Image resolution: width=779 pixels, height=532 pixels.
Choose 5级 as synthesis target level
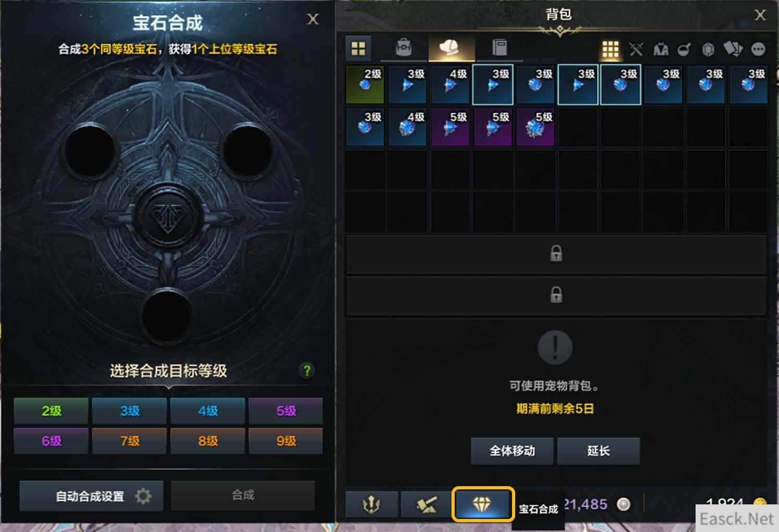286,411
